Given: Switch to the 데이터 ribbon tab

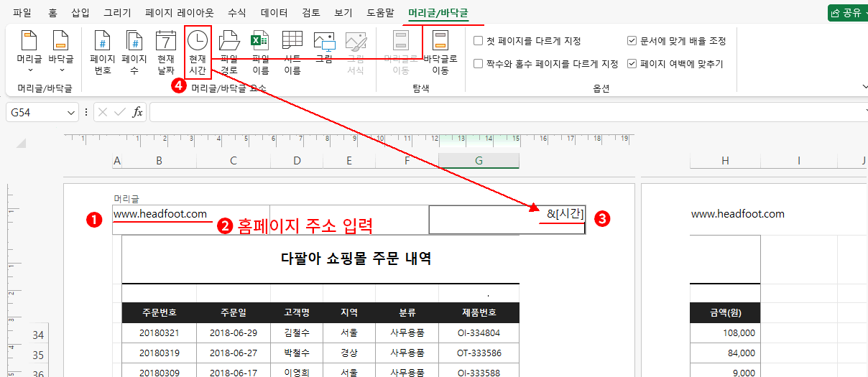Looking at the screenshot, I should click(274, 13).
